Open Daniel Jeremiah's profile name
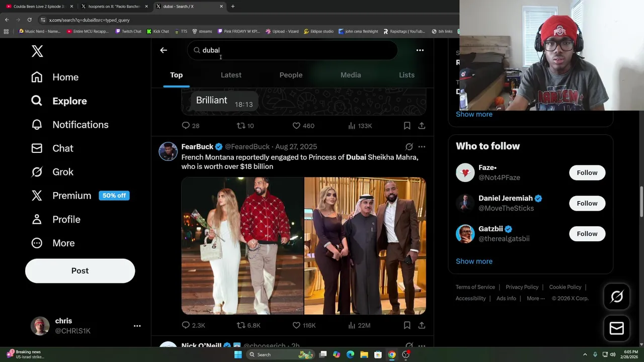Image resolution: width=644 pixels, height=362 pixels. click(x=506, y=198)
